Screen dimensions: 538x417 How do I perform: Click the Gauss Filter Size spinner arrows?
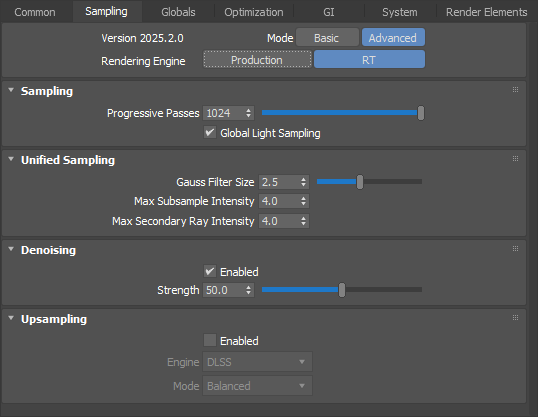(303, 182)
